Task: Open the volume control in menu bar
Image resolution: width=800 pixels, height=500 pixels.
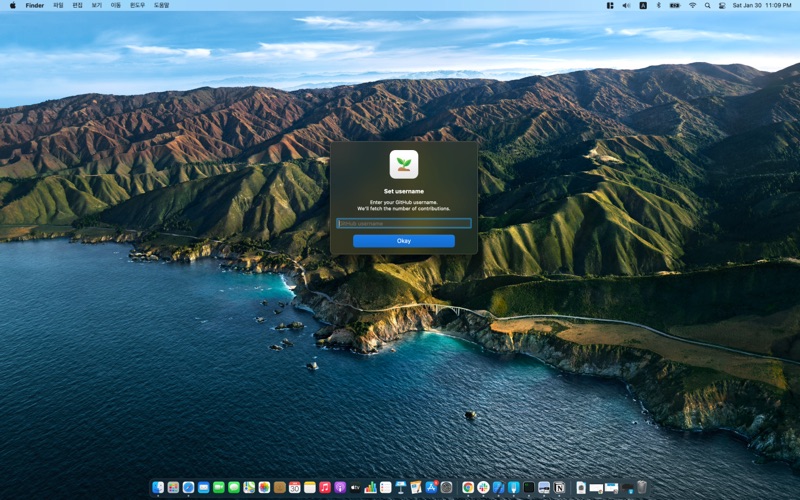Action: (626, 5)
